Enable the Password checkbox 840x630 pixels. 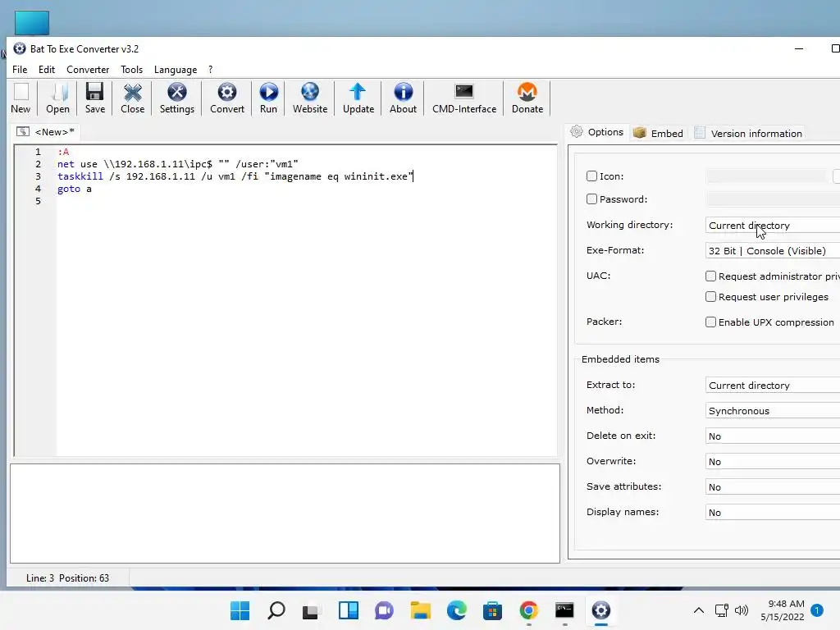coord(591,199)
